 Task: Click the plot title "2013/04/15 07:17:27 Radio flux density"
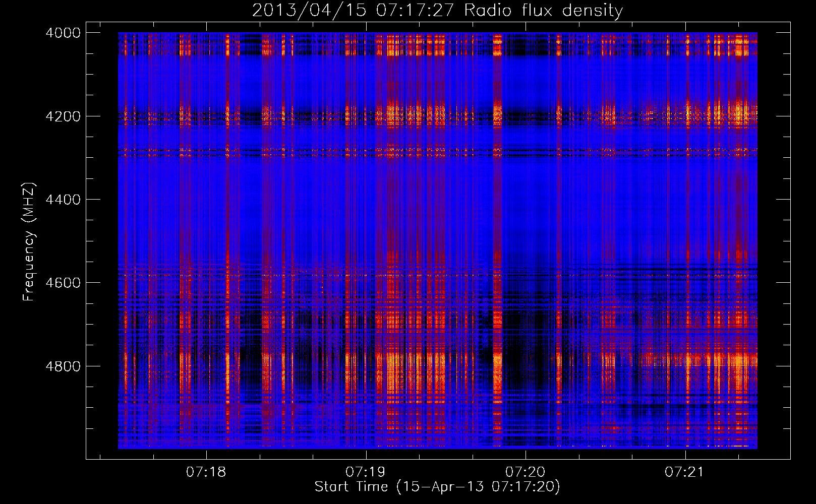pyautogui.click(x=437, y=11)
